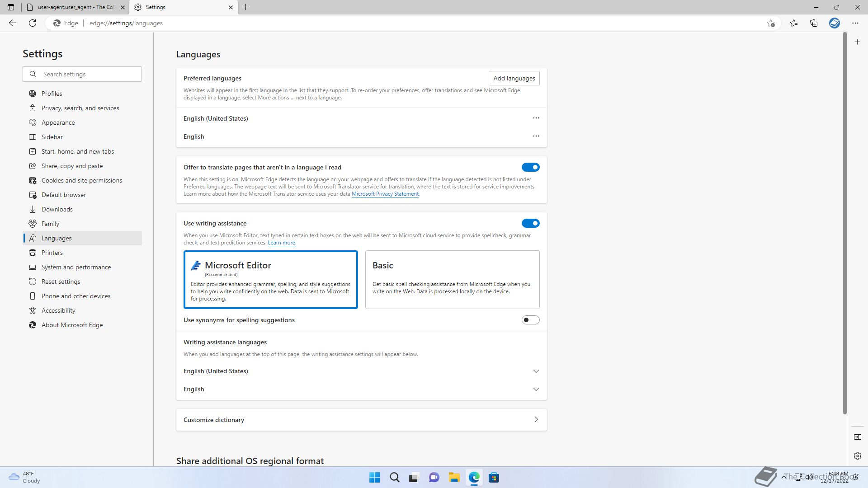868x488 pixels.
Task: Switch to the user-agent.user_agent tab
Action: click(75, 7)
